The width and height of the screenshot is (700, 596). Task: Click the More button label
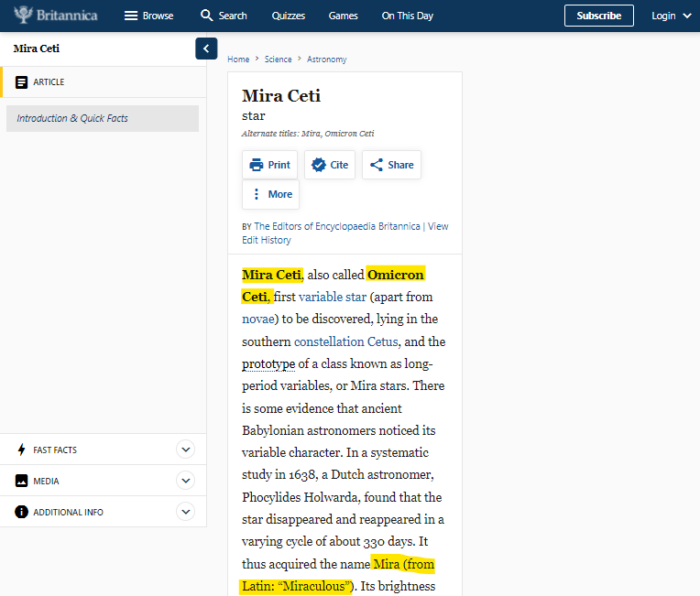[x=280, y=194]
